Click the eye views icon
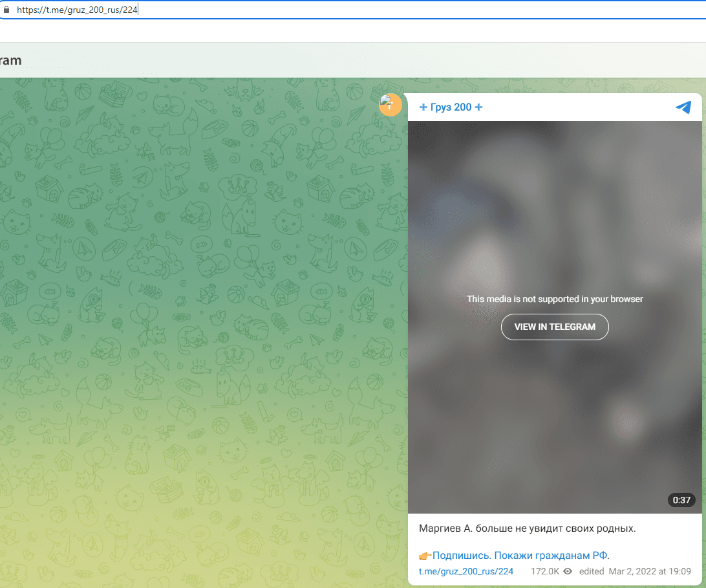 tap(568, 571)
